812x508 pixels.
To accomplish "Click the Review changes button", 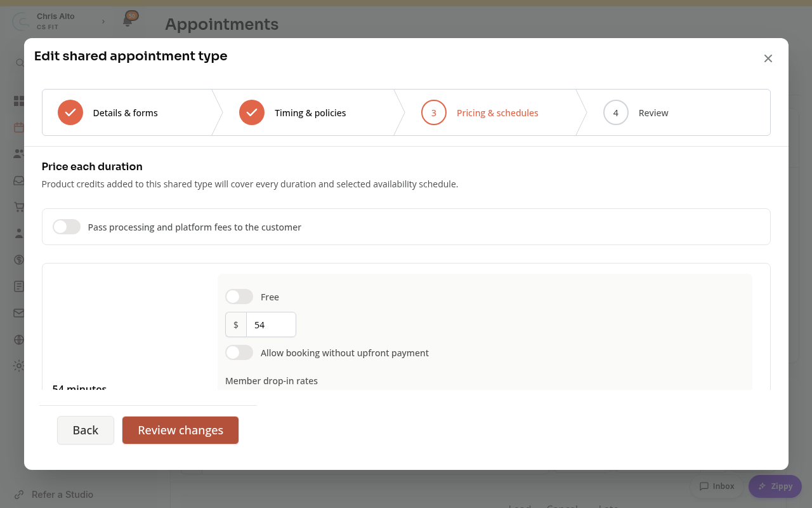I will coord(181,431).
